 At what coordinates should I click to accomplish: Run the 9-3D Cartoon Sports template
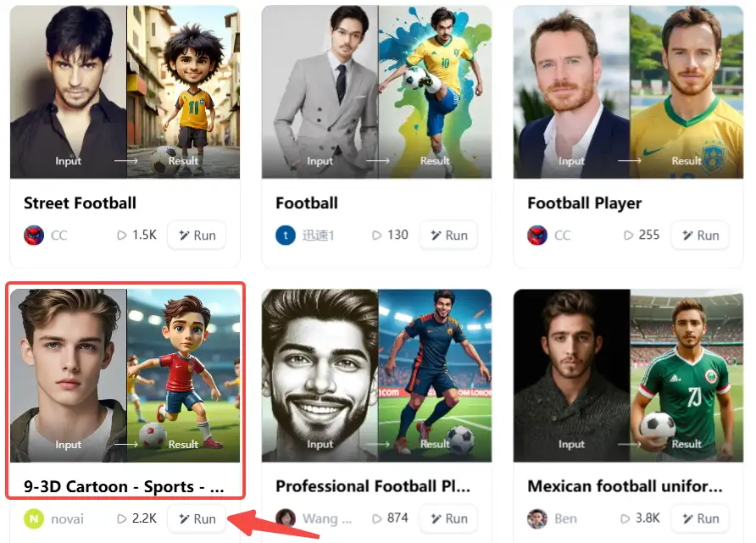(x=196, y=518)
